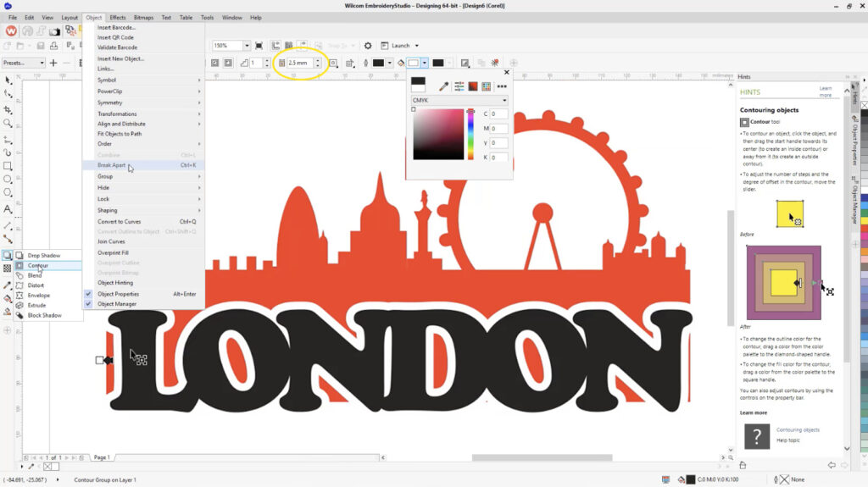Activate the Text tool in the toolbox

(x=8, y=209)
